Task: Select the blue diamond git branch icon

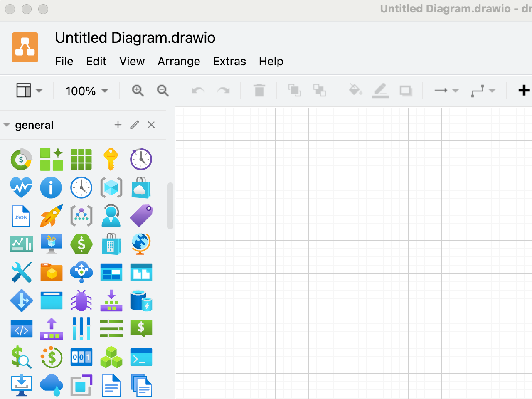Action: [x=21, y=300]
